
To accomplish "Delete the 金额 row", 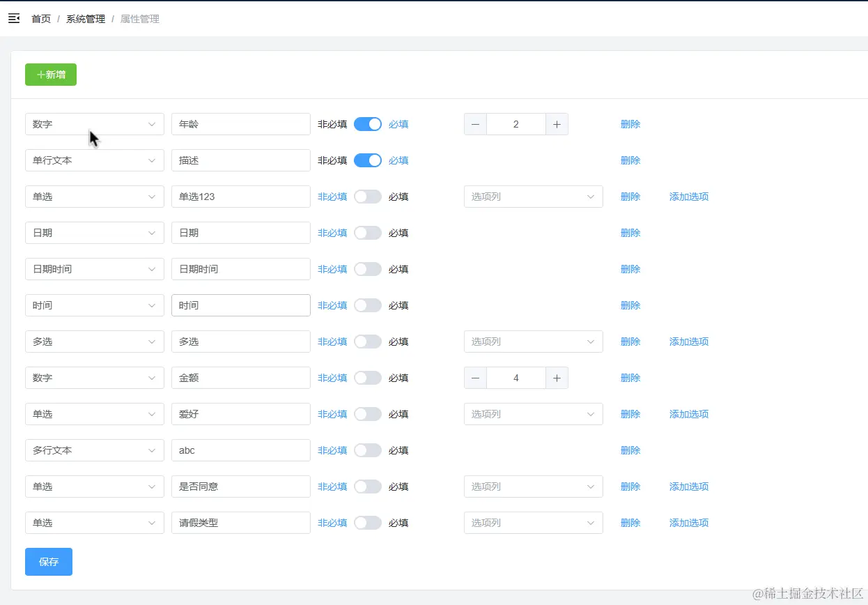I will point(630,378).
